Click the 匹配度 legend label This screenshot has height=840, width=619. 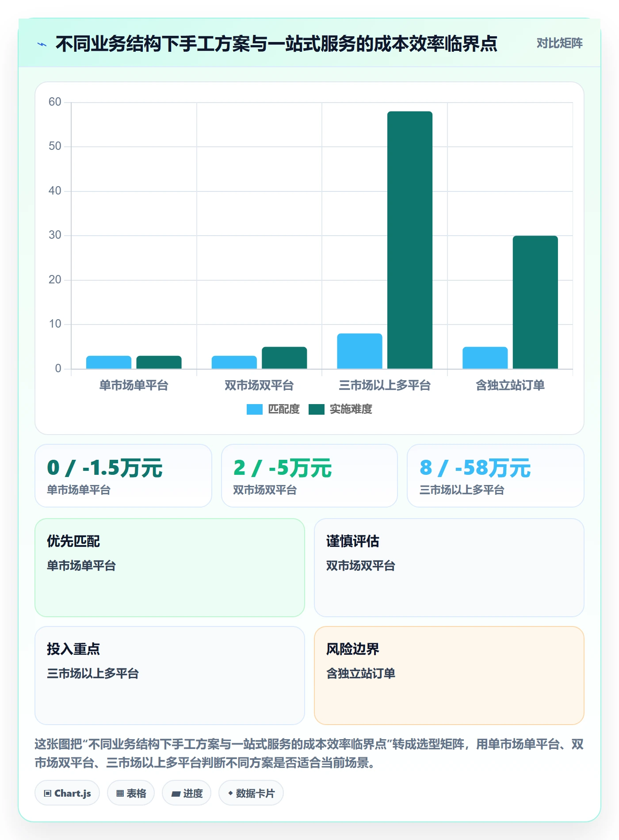(283, 409)
